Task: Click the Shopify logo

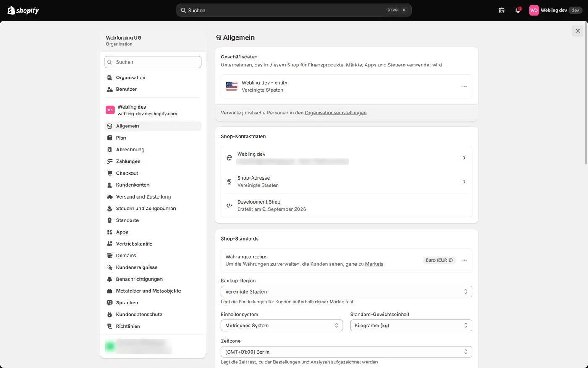Action: coord(23,10)
